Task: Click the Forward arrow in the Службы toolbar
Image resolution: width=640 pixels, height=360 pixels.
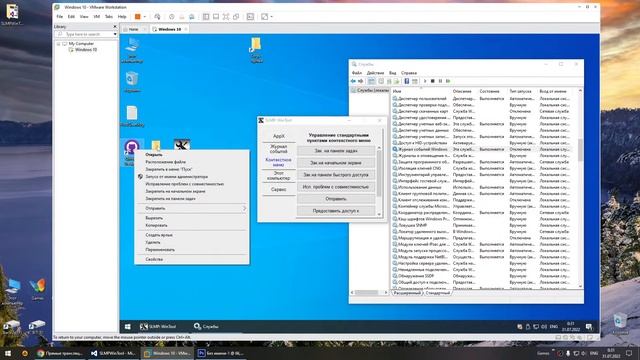Action: click(x=360, y=81)
